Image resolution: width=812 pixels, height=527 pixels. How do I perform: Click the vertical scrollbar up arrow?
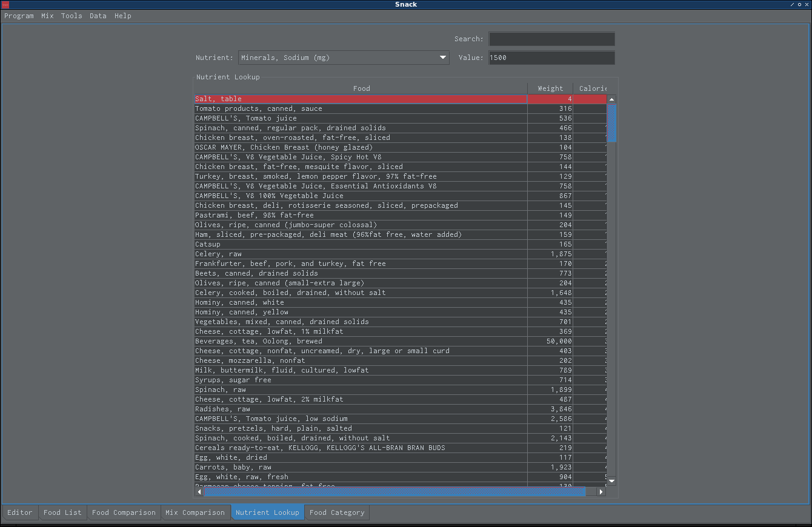[x=612, y=99]
